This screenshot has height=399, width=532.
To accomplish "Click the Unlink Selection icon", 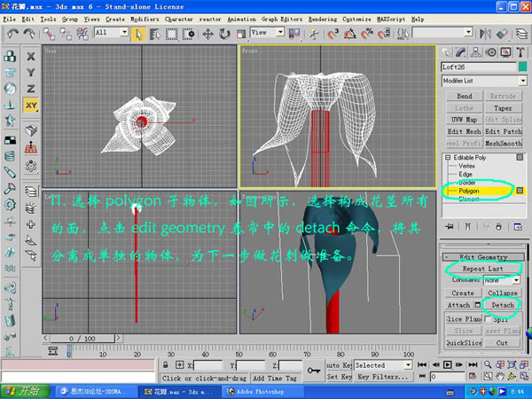I will (x=66, y=34).
